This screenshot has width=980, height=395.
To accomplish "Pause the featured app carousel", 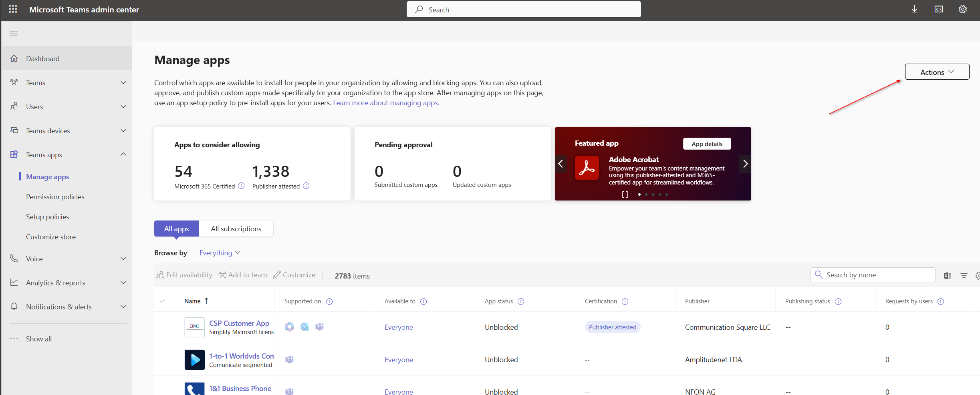I will click(625, 194).
